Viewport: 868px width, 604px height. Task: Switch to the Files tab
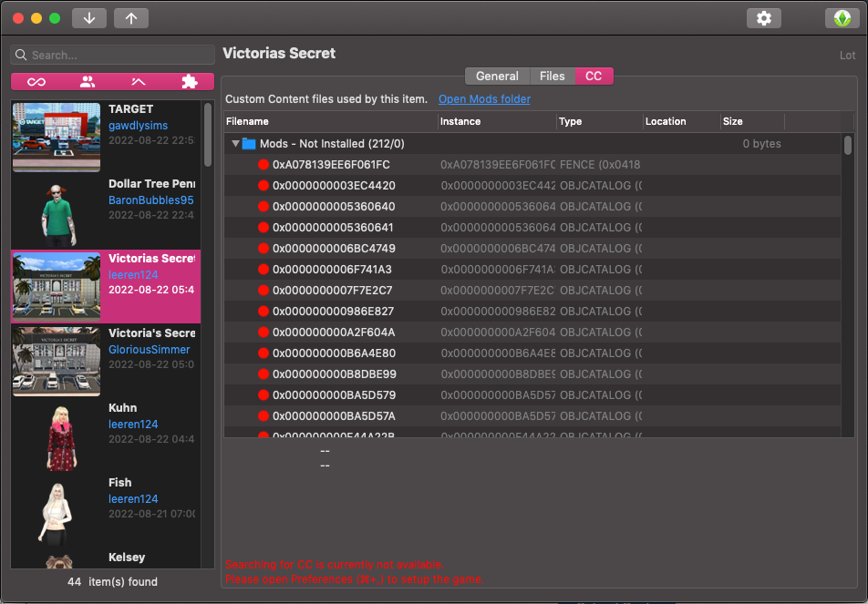[552, 77]
